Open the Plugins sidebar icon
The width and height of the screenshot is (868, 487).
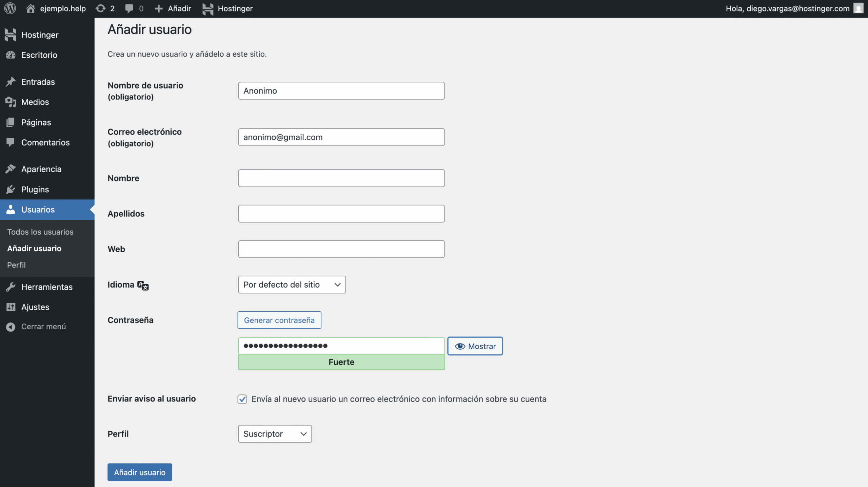click(x=11, y=189)
